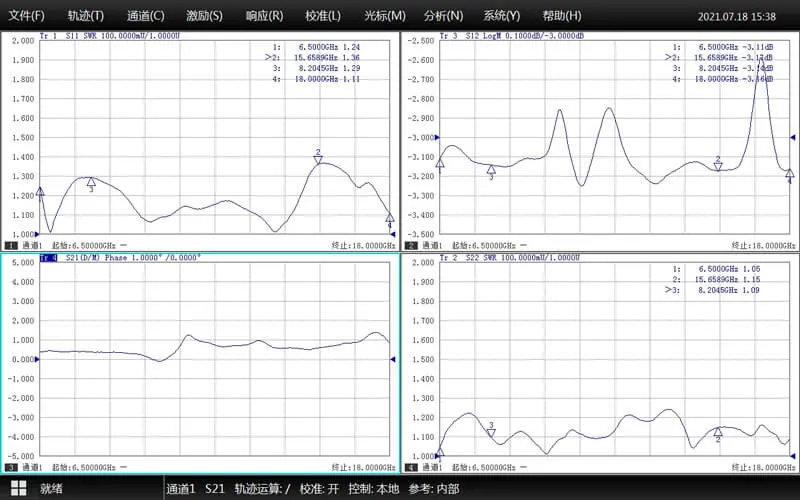The image size is (800, 500).
Task: Click the start frequency 6.50000GHz under S11 plot
Action: [84, 246]
